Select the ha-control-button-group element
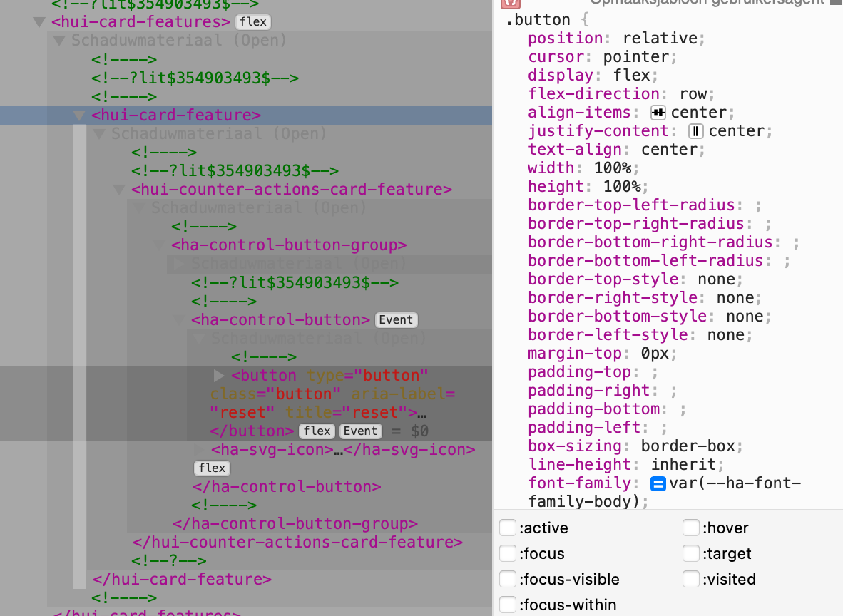 point(289,245)
